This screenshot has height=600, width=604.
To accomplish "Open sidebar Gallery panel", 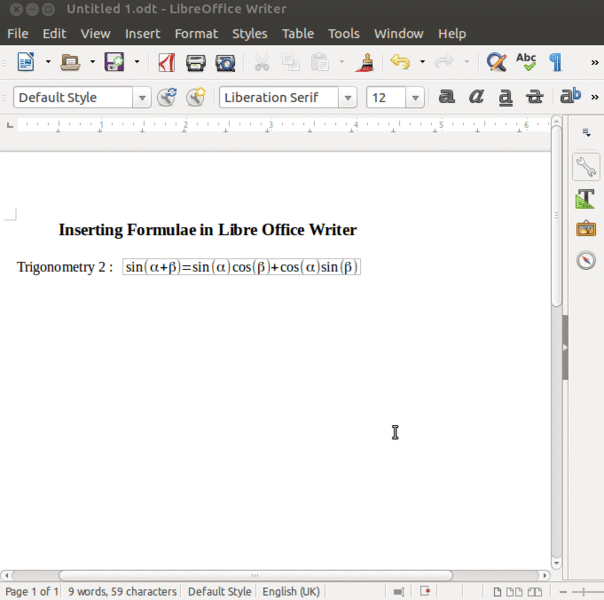I will [586, 228].
